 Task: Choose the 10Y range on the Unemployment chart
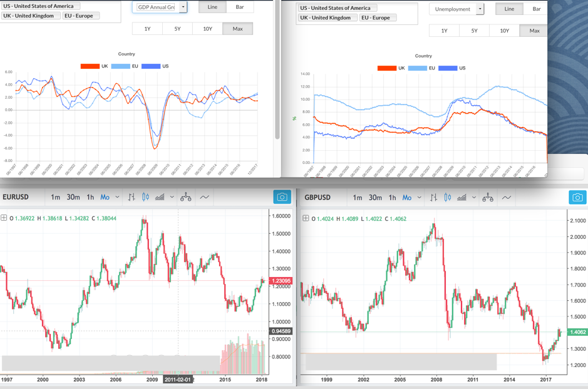point(504,31)
